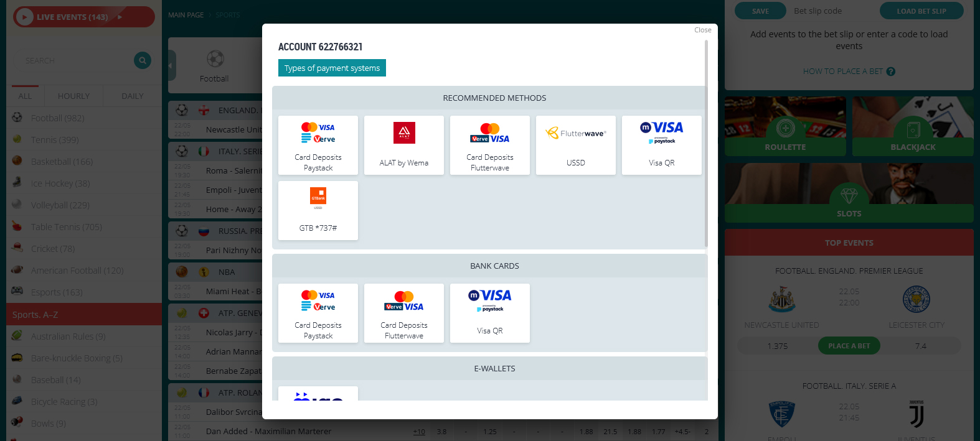
Task: Open Bicycle Racing (3) category
Action: [x=84, y=402]
